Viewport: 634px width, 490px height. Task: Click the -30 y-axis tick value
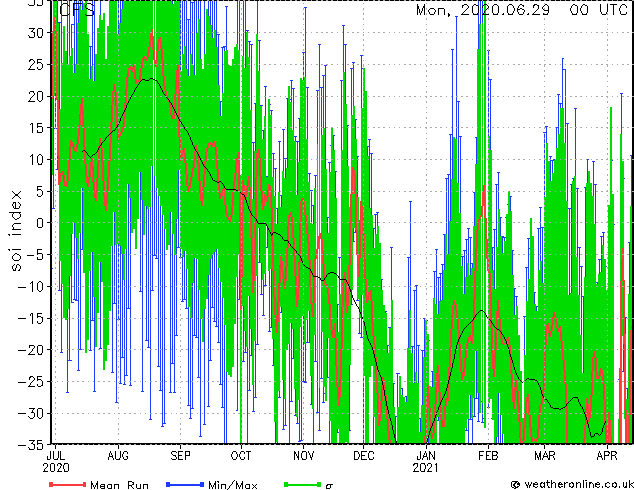point(31,413)
